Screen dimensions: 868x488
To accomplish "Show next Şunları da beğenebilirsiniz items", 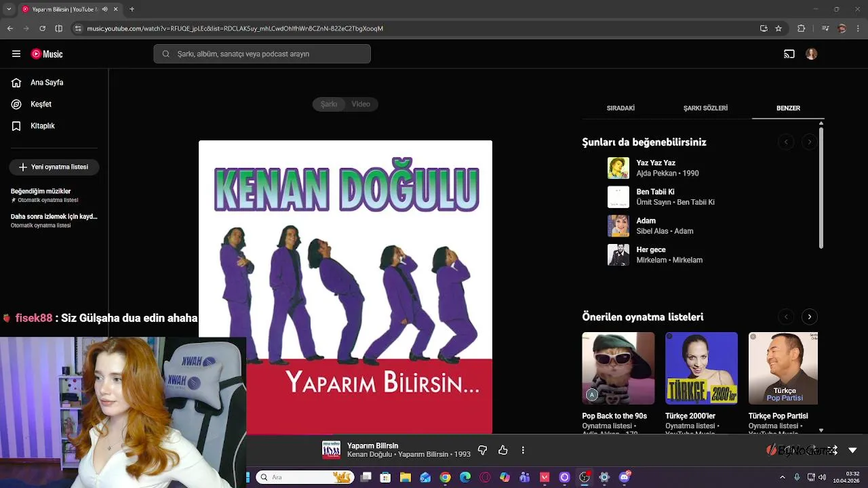I will [x=809, y=142].
